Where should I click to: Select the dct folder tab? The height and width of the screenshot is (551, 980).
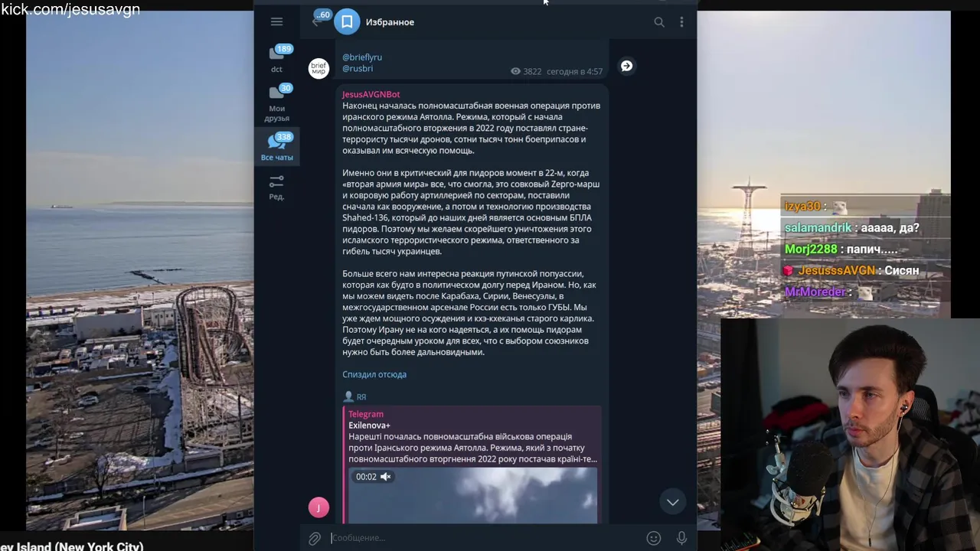277,59
